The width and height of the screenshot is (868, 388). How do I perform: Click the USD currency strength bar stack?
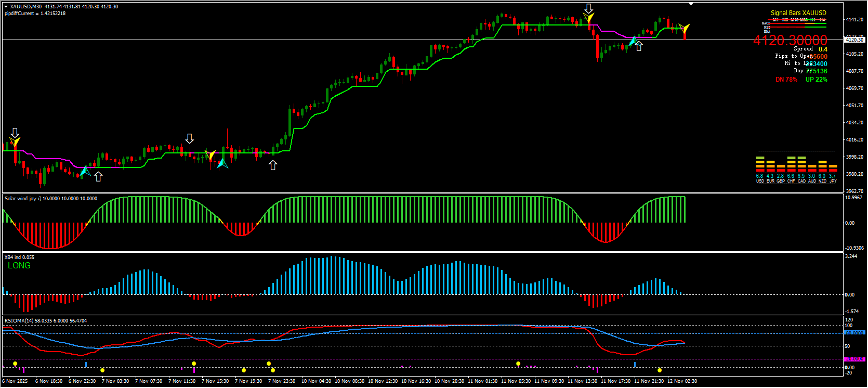click(760, 164)
